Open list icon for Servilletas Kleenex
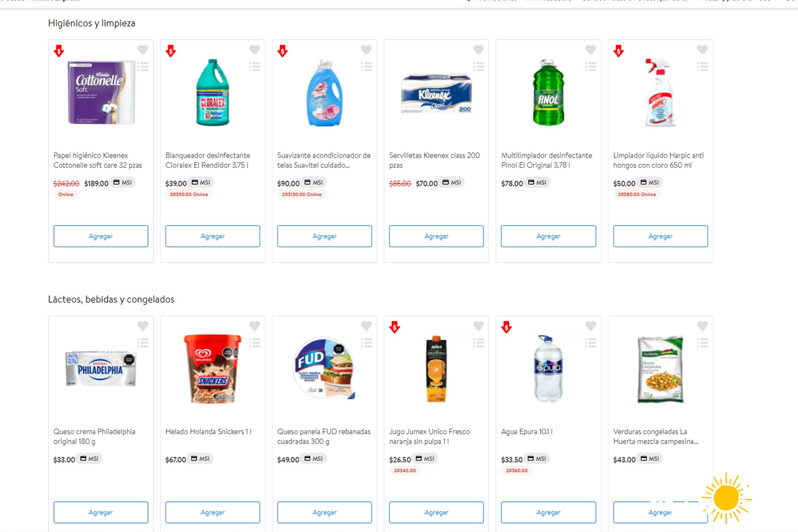 click(x=478, y=66)
